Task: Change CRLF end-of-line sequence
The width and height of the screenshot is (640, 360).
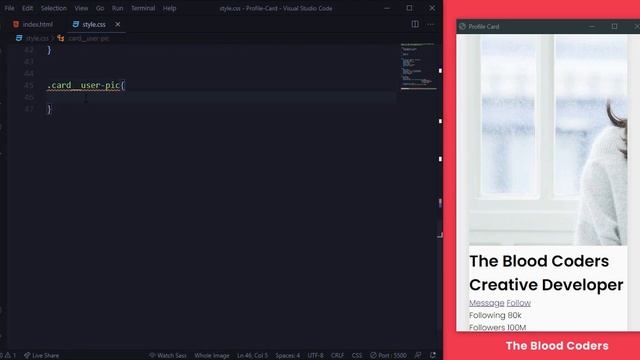Action: (x=337, y=356)
